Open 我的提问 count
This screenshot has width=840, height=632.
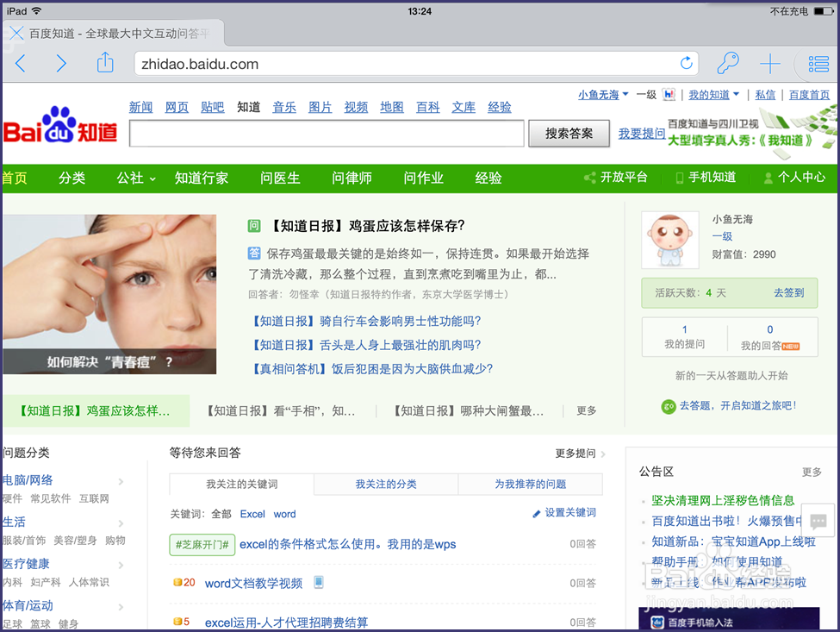point(684,337)
